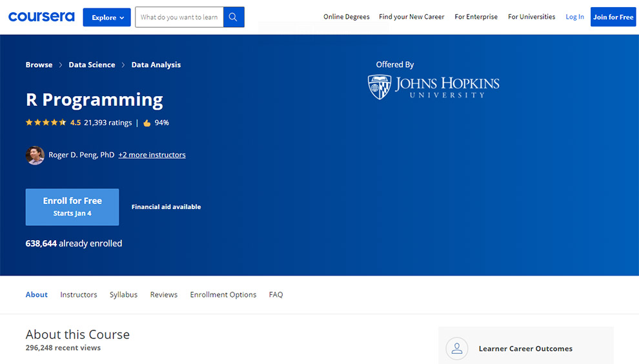Click the search magnifier button
Viewport: 639px width, 364px height.
[234, 17]
